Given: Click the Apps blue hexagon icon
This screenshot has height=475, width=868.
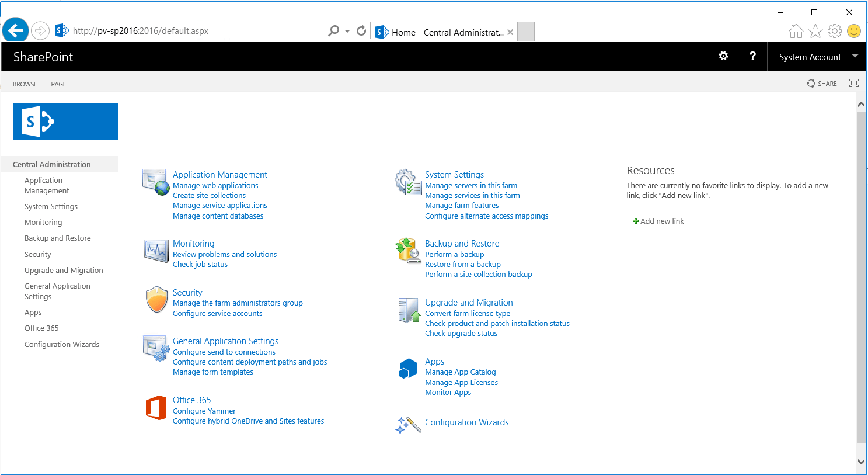Looking at the screenshot, I should (409, 368).
